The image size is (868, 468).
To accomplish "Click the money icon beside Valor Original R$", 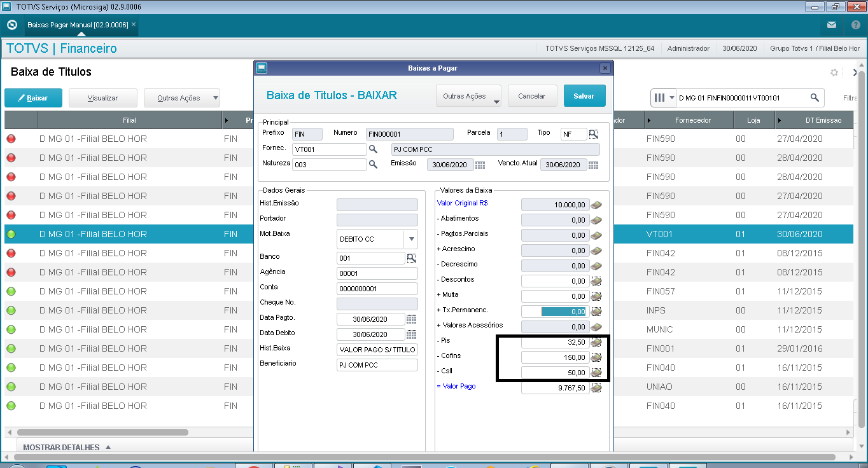I will (x=596, y=205).
